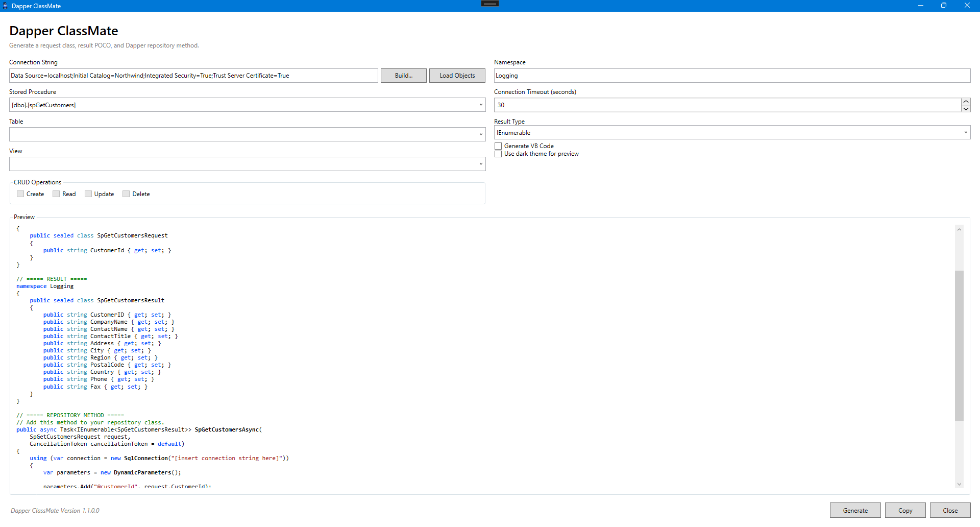Open the Result Type IEnumerable dropdown
Viewport: 980px width, 527px height.
pos(732,132)
